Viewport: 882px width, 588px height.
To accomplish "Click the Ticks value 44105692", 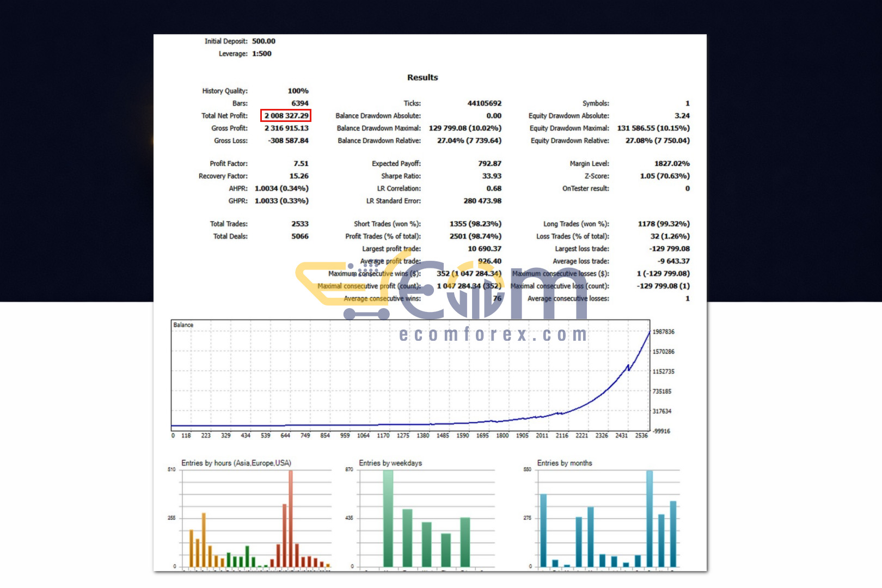I will point(484,103).
